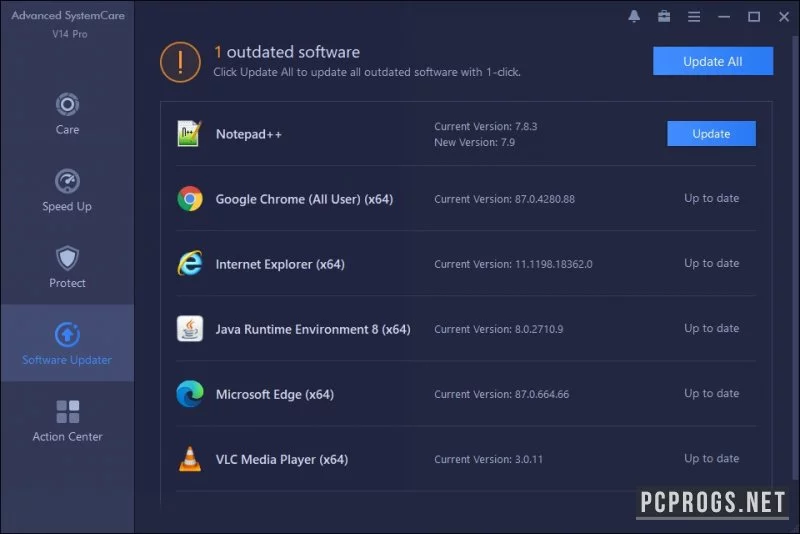Click the Advanced SystemCare V14 Pro title
800x534 pixels.
coord(68,24)
